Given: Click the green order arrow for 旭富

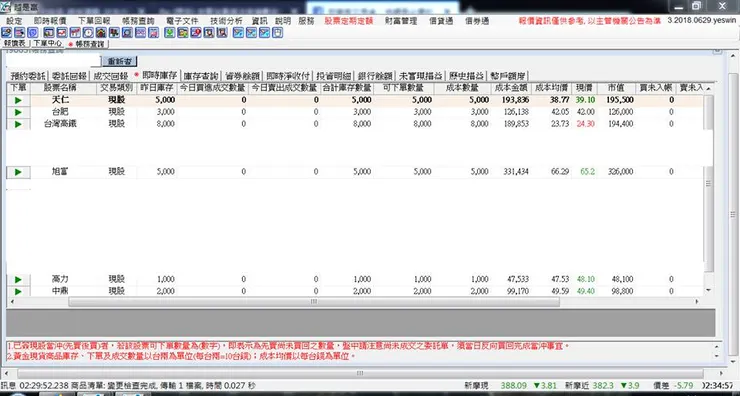Looking at the screenshot, I should click(x=18, y=172).
